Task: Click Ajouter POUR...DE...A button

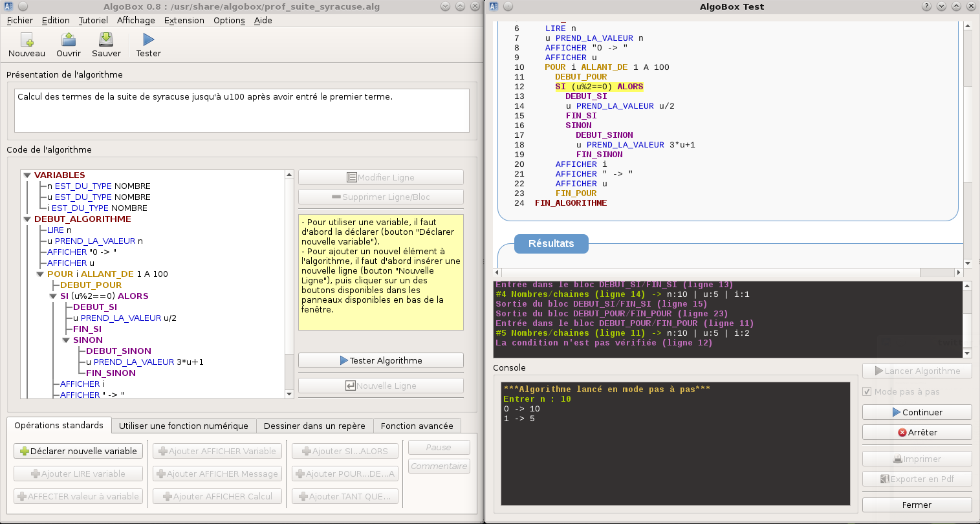Action: [345, 474]
